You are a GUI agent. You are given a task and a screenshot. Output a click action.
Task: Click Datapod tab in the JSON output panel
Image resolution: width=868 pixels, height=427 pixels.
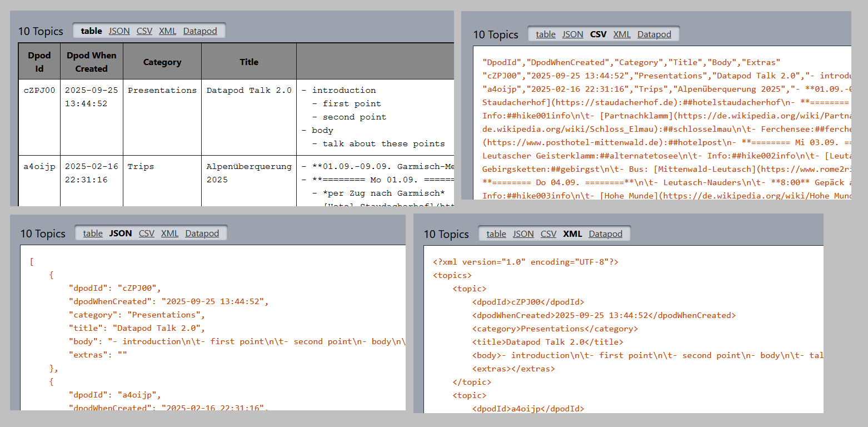(202, 234)
